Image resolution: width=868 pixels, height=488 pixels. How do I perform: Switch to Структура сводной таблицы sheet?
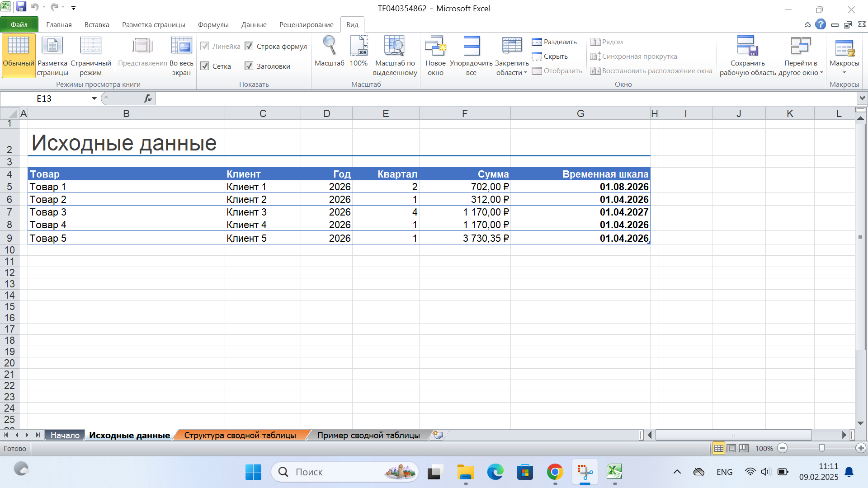point(240,435)
